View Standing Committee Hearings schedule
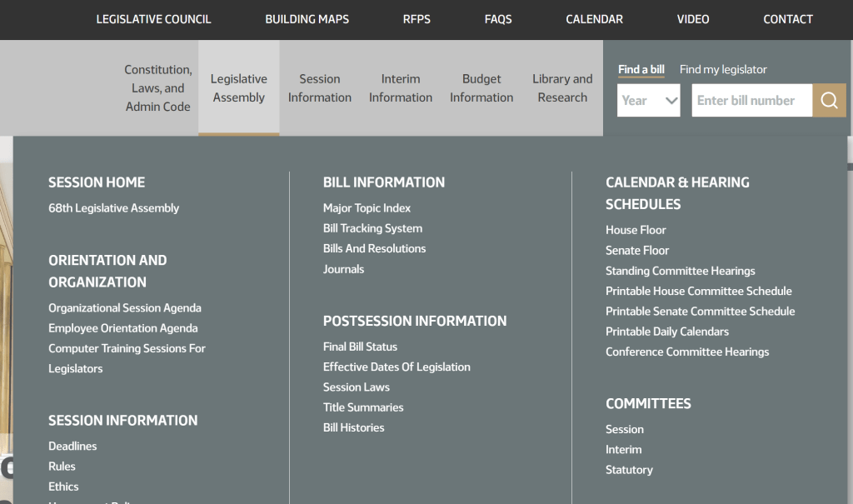Viewport: 853px width, 504px height. pyautogui.click(x=680, y=271)
